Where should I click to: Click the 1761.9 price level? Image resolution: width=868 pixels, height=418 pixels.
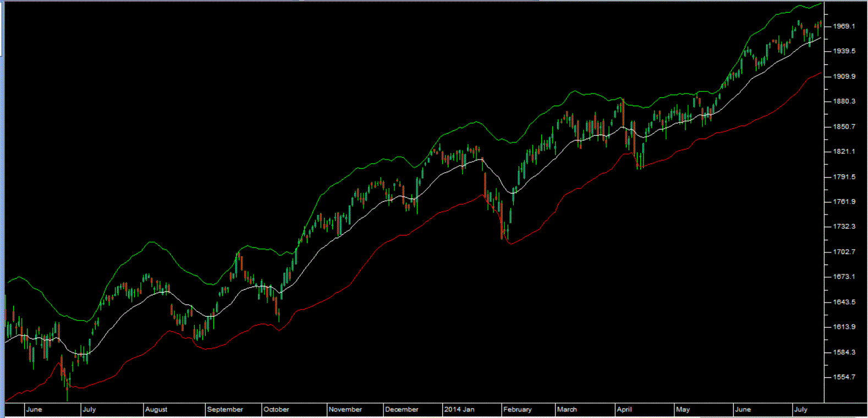(844, 202)
